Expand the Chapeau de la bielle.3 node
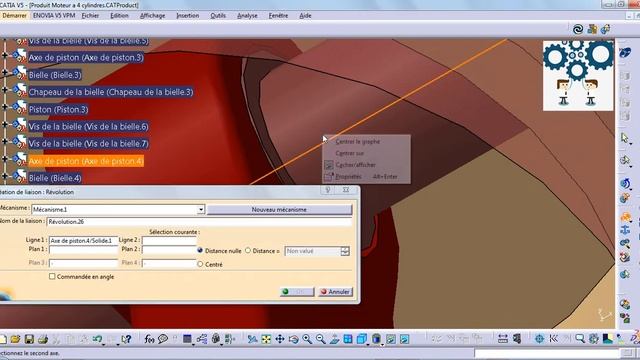Screen dimensions: 640x360 [x=4, y=89]
